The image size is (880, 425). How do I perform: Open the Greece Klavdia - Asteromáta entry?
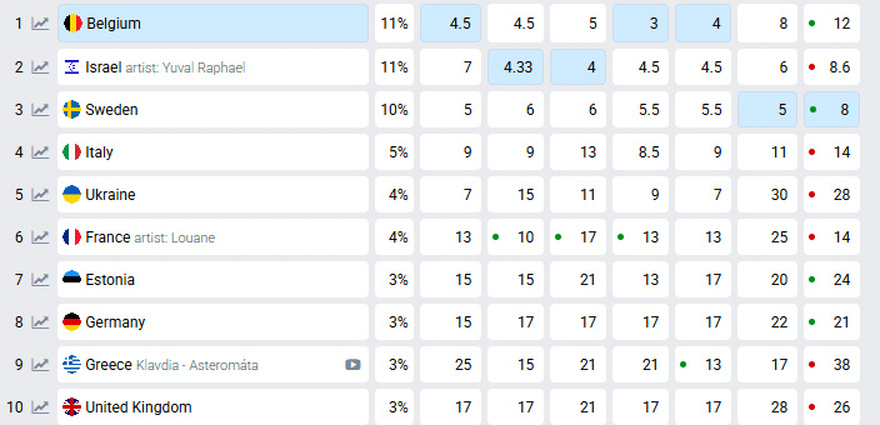click(172, 365)
